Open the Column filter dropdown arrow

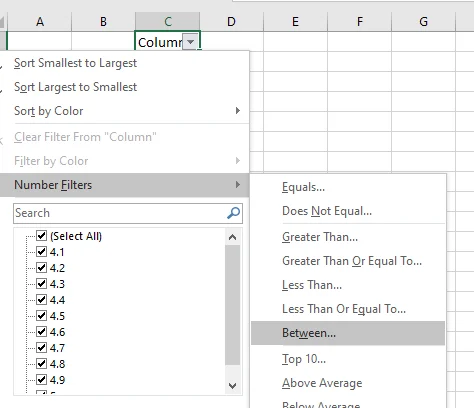pos(191,42)
